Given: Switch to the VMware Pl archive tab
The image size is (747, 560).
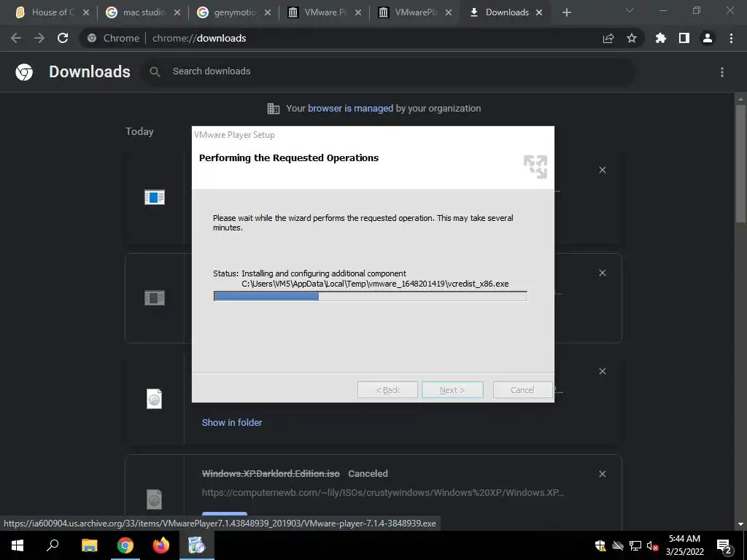Looking at the screenshot, I should click(x=324, y=12).
